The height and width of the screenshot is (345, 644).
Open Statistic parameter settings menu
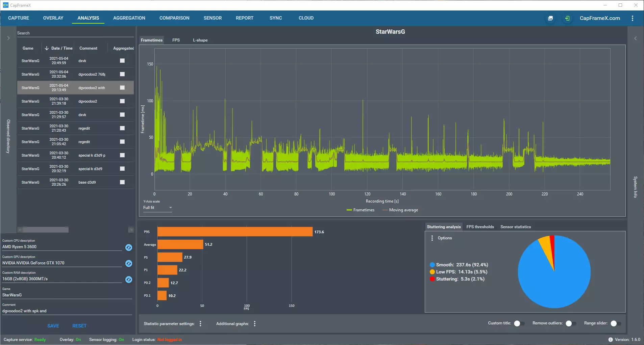[201, 324]
